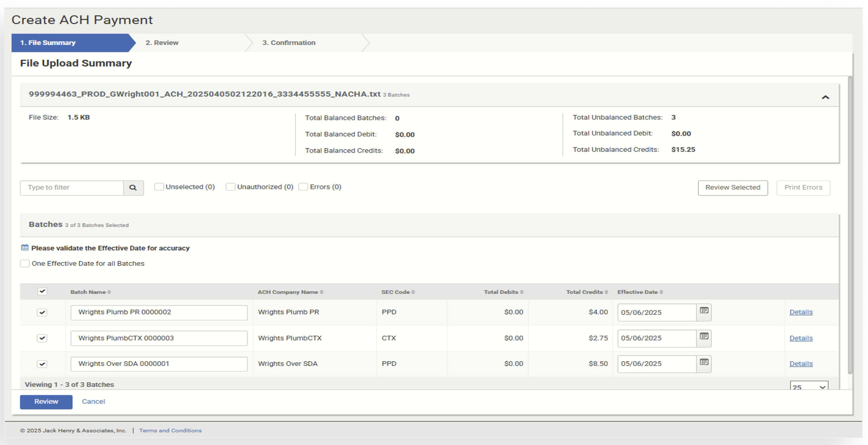Sort by Effective Date column arrows
Viewport: 868px width, 445px height.
(661, 292)
